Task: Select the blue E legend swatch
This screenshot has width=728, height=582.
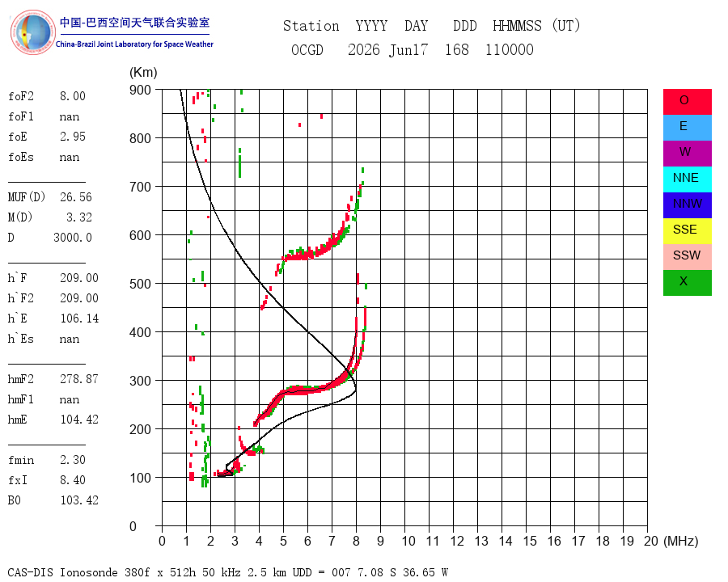Action: coord(687,128)
